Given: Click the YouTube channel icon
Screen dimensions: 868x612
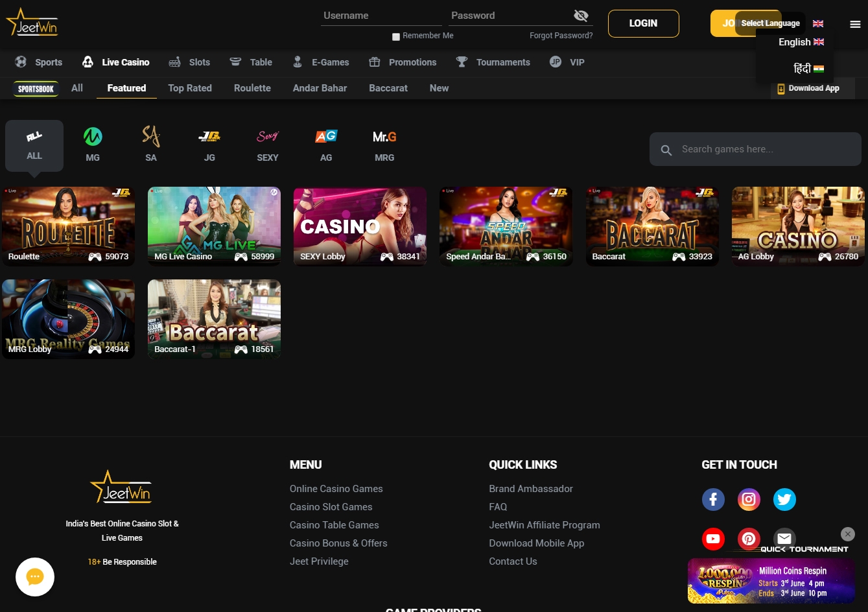Looking at the screenshot, I should coord(713,539).
